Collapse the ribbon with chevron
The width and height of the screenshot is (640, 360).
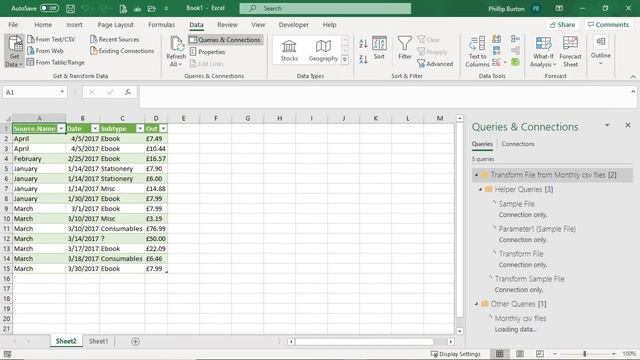[x=633, y=77]
